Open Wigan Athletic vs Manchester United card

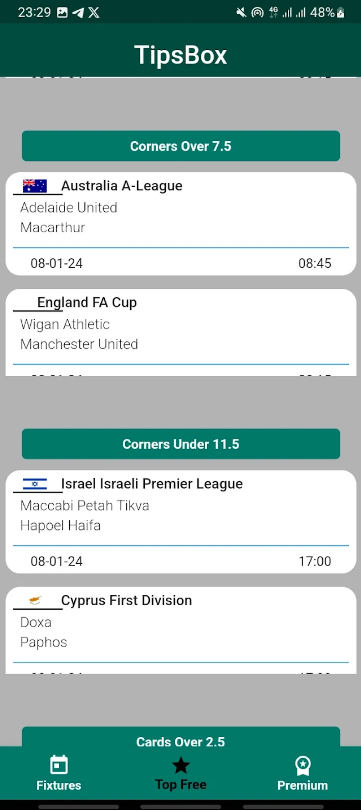(181, 332)
